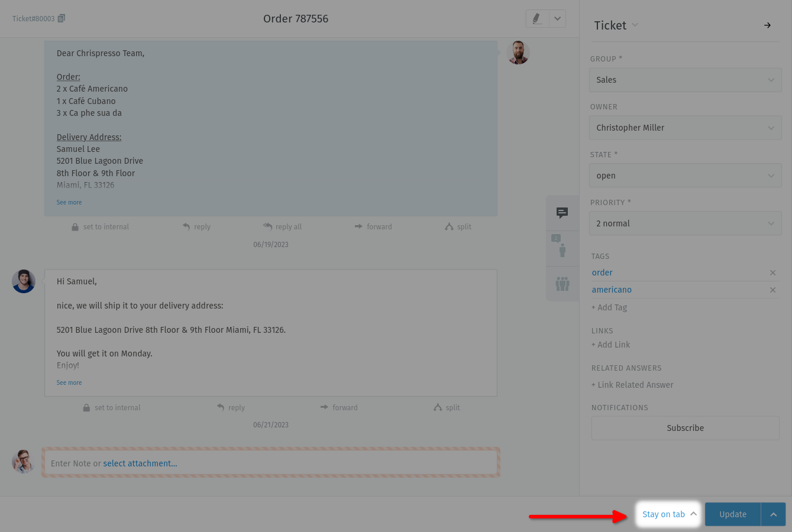Click the Subscribe notifications button

tap(685, 428)
